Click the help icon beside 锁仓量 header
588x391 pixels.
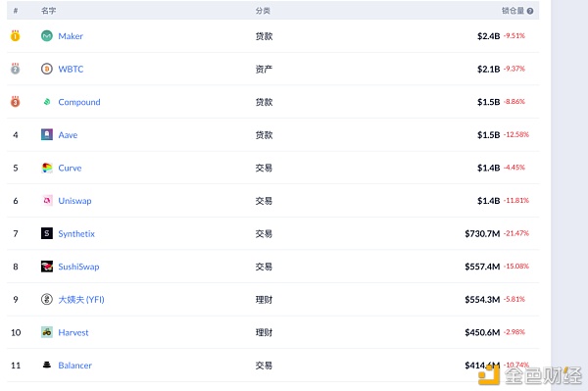530,11
